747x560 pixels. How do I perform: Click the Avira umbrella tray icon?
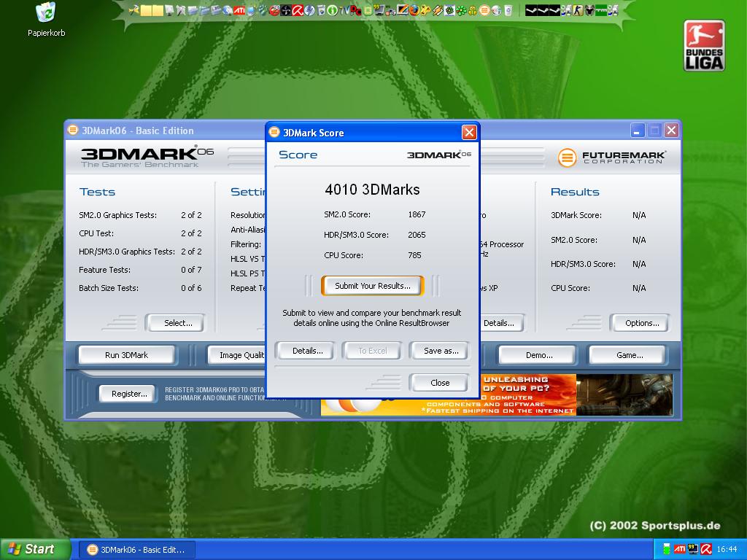tap(706, 550)
